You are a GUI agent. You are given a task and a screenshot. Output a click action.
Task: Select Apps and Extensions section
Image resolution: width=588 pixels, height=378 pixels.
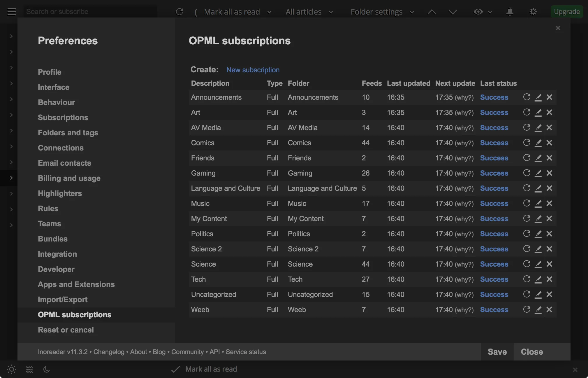pyautogui.click(x=76, y=284)
